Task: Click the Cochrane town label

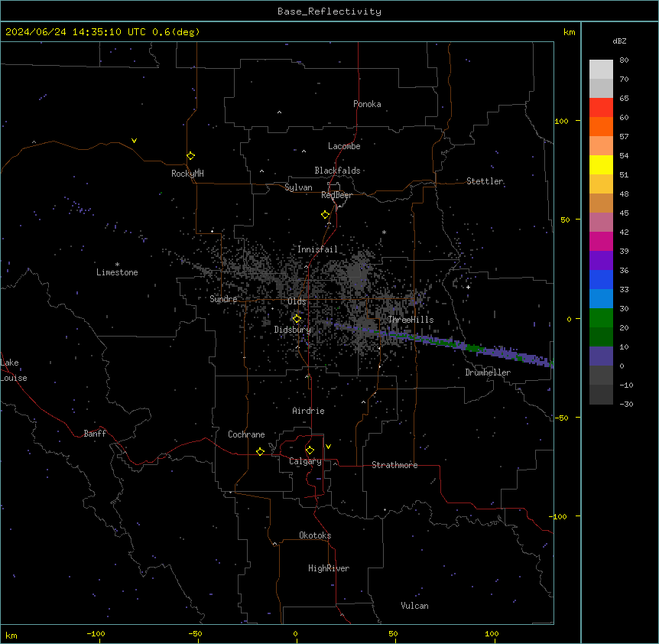Action: coord(246,434)
